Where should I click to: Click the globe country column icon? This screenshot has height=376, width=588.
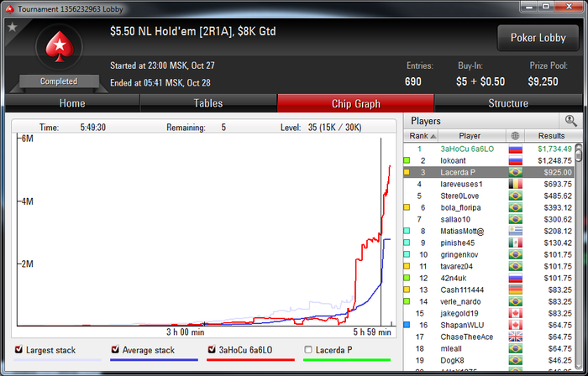pos(515,136)
